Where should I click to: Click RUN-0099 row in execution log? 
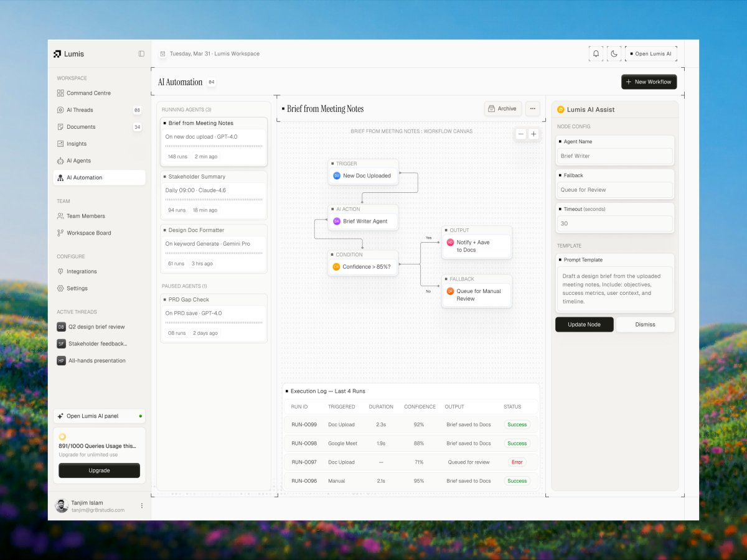tap(411, 424)
